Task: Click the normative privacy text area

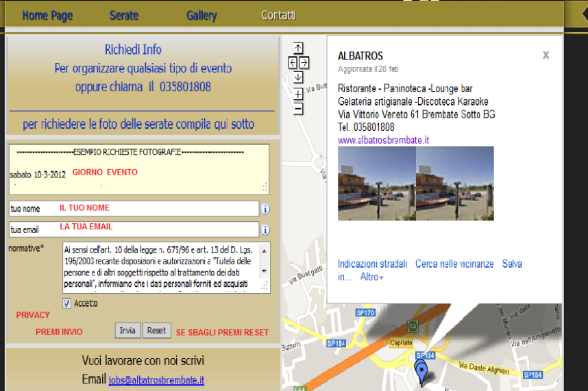Action: pyautogui.click(x=166, y=268)
